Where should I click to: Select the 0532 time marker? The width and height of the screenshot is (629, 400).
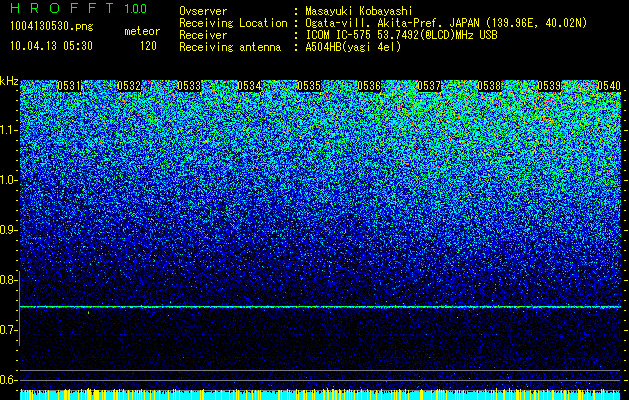129,86
